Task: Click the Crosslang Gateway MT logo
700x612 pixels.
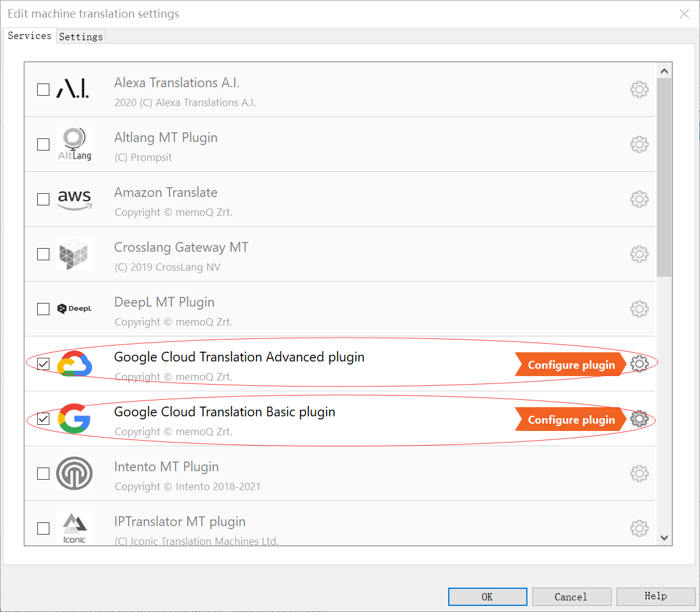Action: (74, 254)
